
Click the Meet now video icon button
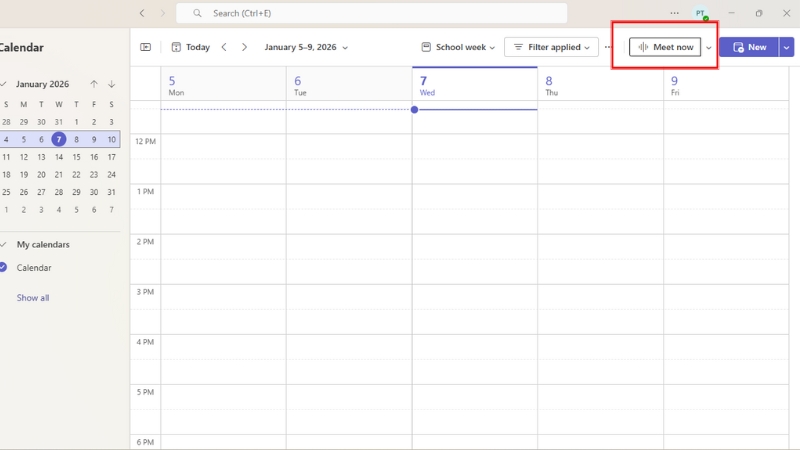point(665,47)
